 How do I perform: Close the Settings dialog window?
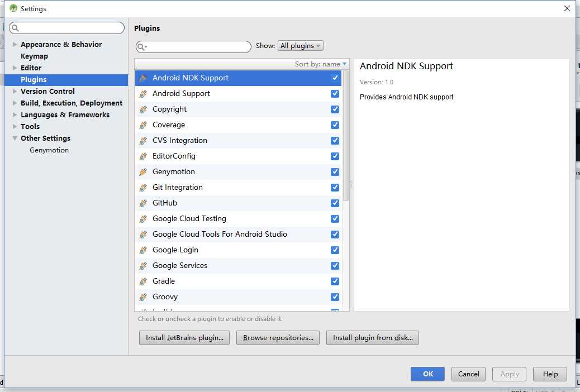point(567,8)
